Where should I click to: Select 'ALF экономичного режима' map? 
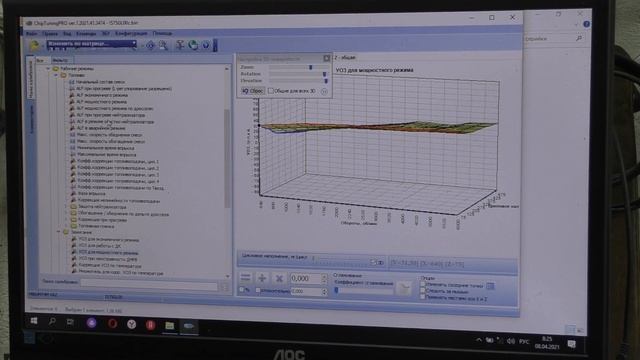(102, 95)
